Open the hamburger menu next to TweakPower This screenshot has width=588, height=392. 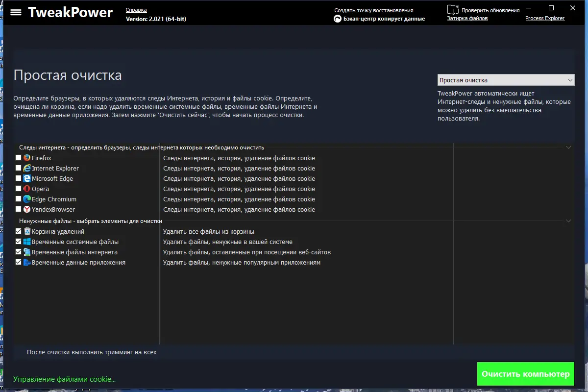(16, 13)
